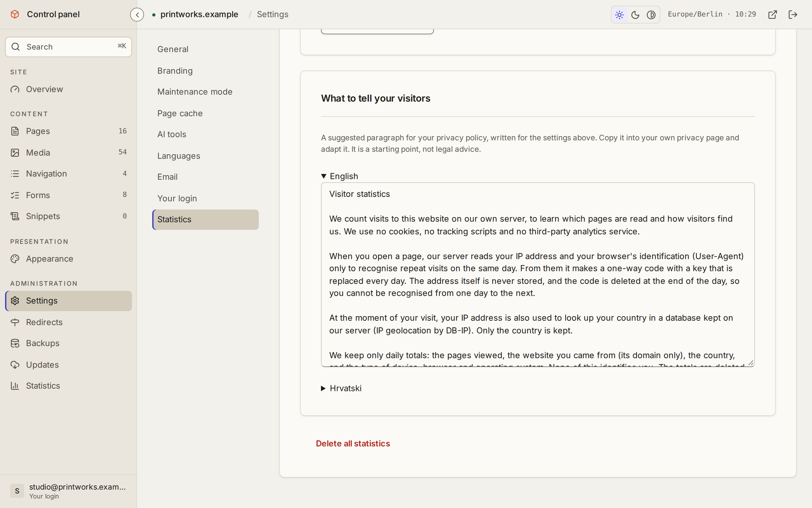The image size is (812, 508).
Task: Focus the Search input field
Action: point(69,47)
